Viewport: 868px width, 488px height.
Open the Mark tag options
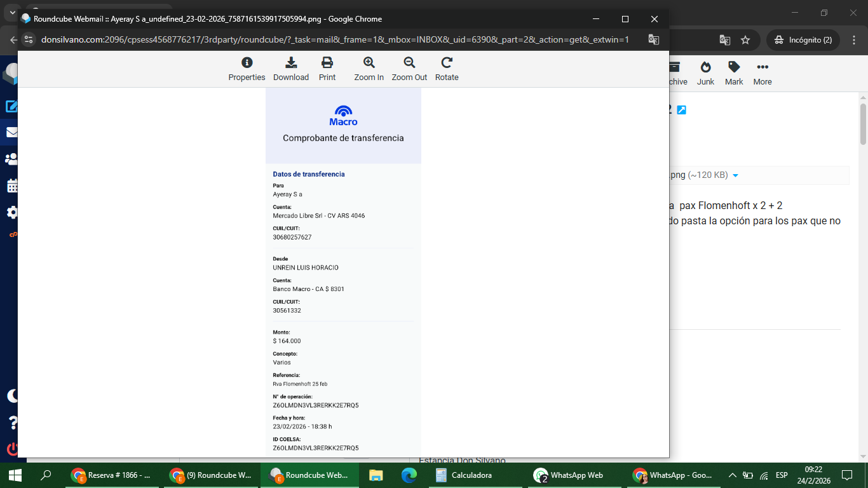(734, 73)
